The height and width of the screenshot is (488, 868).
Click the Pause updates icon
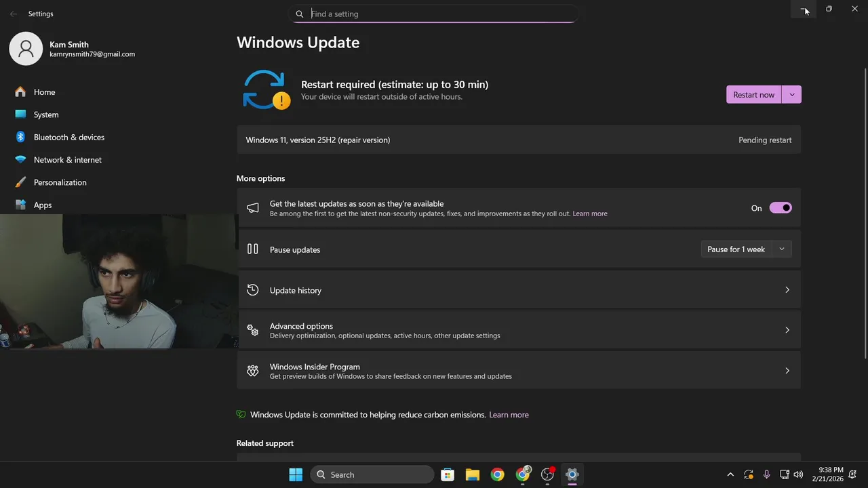253,249
